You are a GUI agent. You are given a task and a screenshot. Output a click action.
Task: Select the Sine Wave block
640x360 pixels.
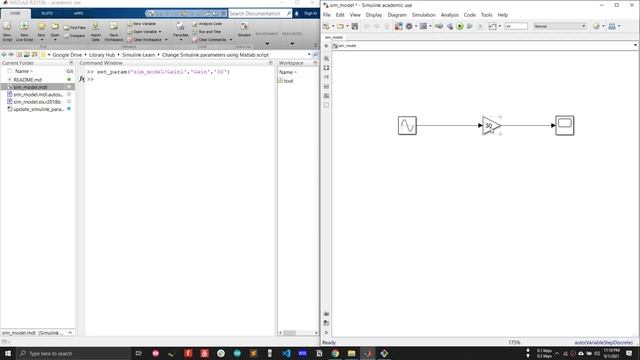[x=407, y=125]
